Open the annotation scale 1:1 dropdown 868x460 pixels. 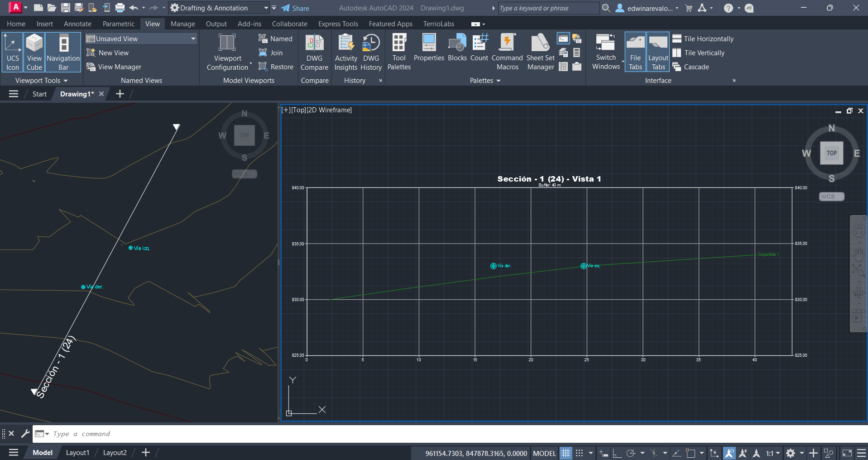(x=773, y=453)
